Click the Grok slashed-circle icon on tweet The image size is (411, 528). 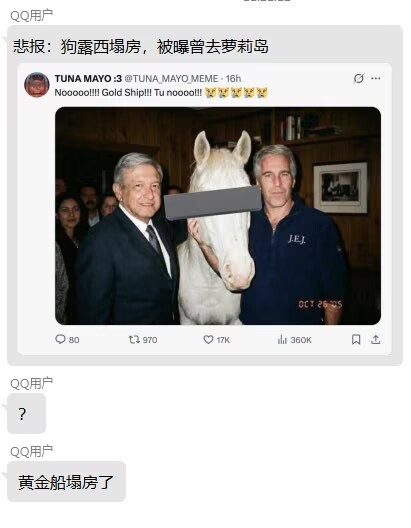click(x=358, y=78)
